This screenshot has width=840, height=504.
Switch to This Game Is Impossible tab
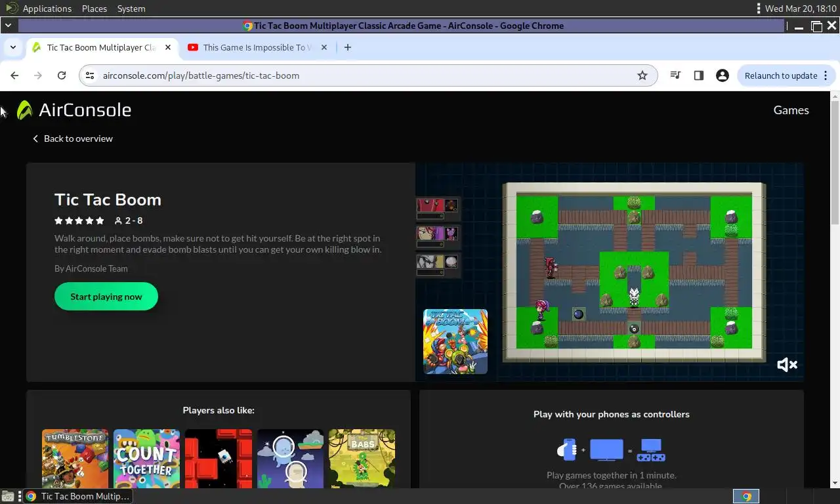[257, 47]
